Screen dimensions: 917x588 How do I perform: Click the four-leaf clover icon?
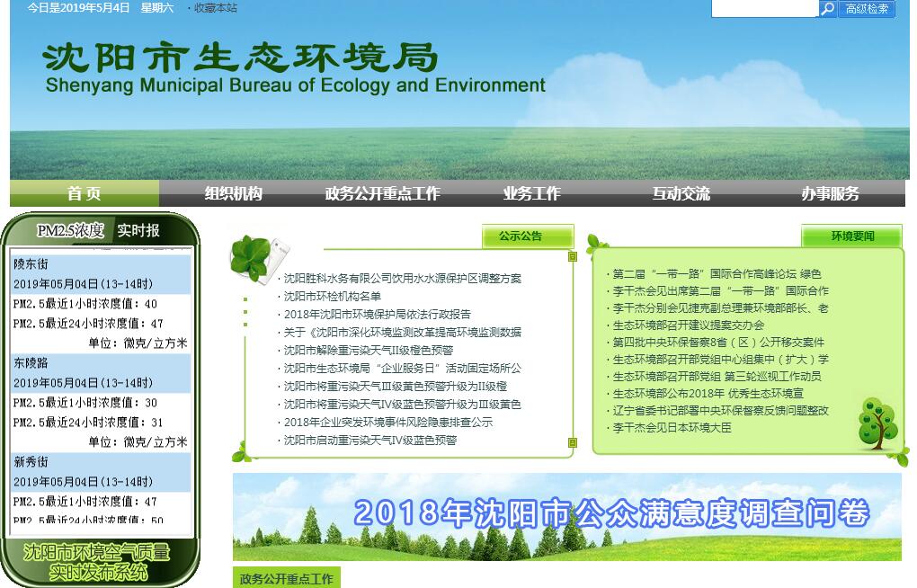(x=252, y=256)
